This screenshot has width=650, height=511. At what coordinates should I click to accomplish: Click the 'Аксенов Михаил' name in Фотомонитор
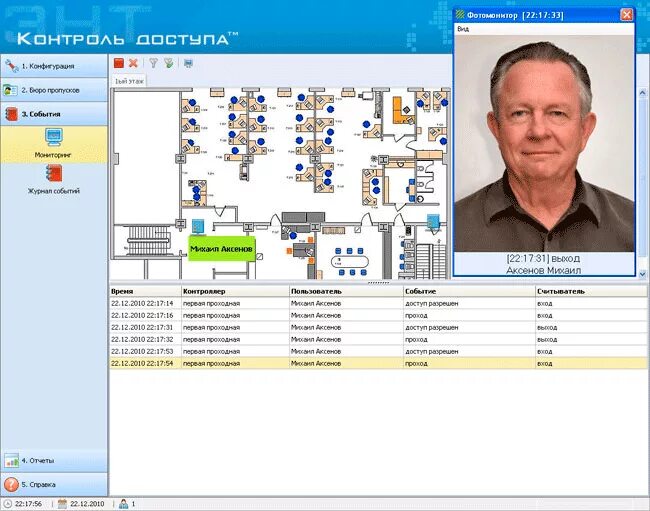pyautogui.click(x=543, y=270)
